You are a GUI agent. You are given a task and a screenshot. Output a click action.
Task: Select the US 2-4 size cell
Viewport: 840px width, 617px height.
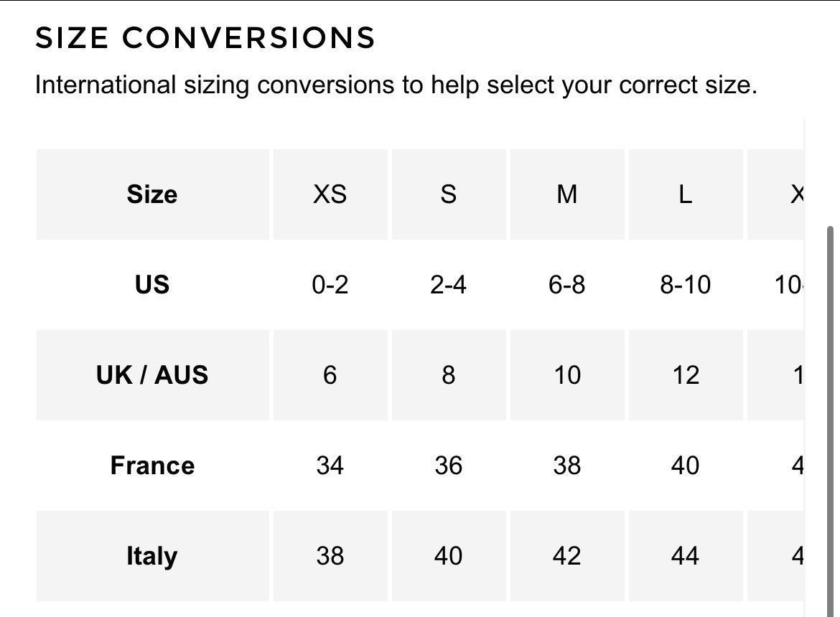coord(448,285)
